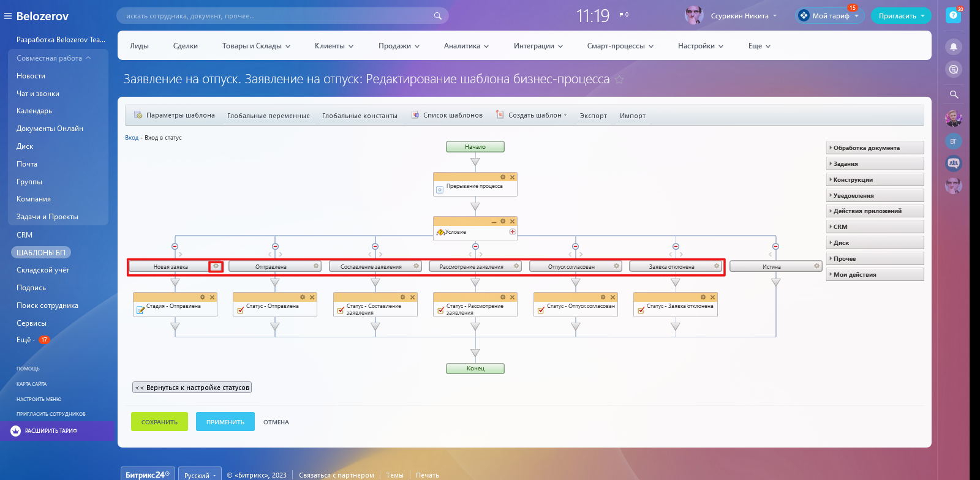Click Вернуться к настройке статусов button

[192, 388]
